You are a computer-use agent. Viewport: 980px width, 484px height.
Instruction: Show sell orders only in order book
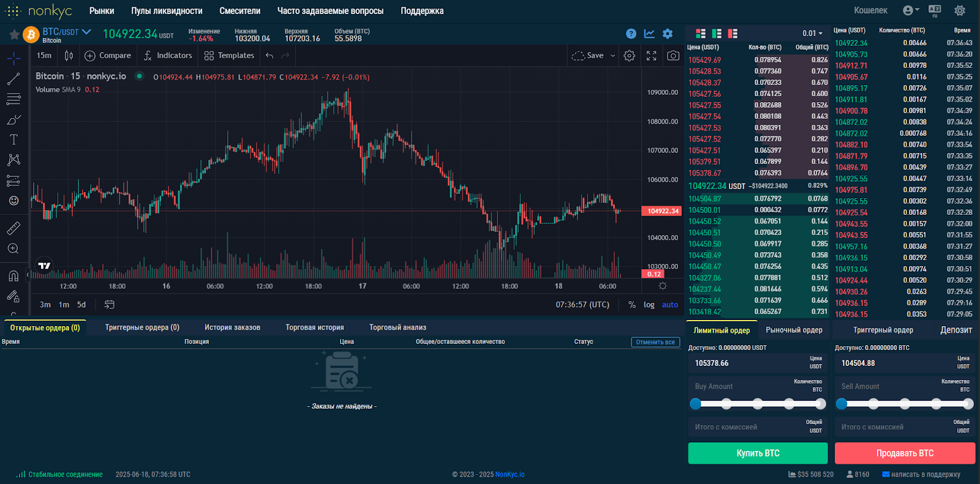tap(733, 34)
